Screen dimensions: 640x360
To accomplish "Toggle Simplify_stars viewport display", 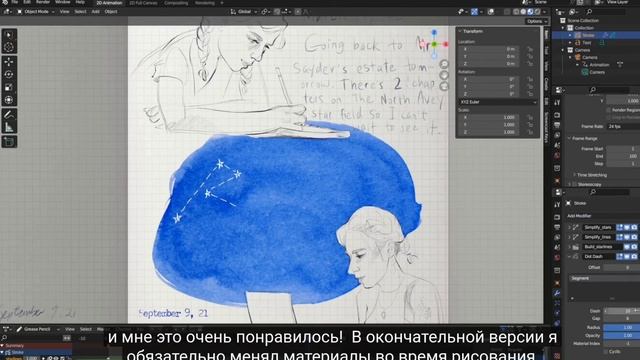I will [x=627, y=227].
